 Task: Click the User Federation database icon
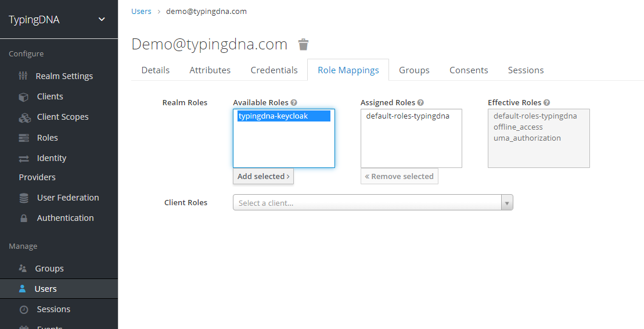point(24,198)
